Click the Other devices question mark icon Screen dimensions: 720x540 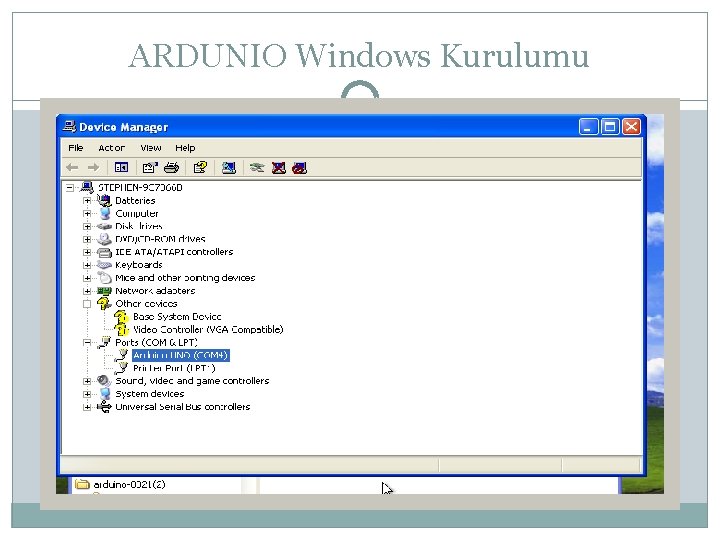[104, 304]
